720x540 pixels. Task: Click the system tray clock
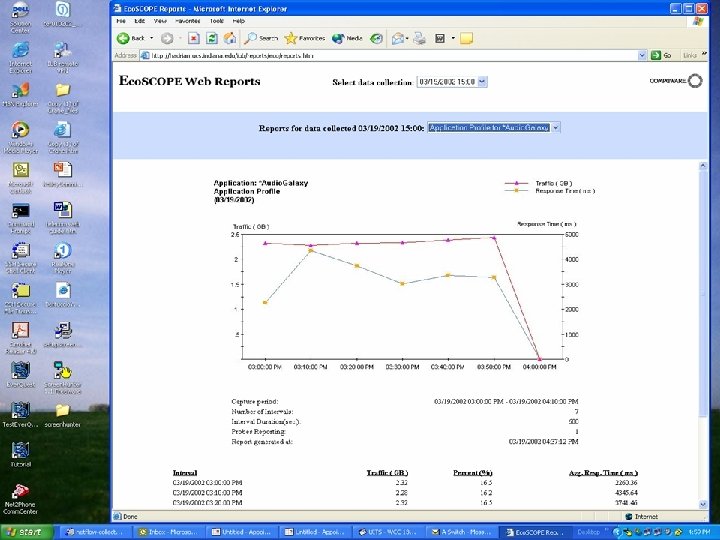(699, 532)
